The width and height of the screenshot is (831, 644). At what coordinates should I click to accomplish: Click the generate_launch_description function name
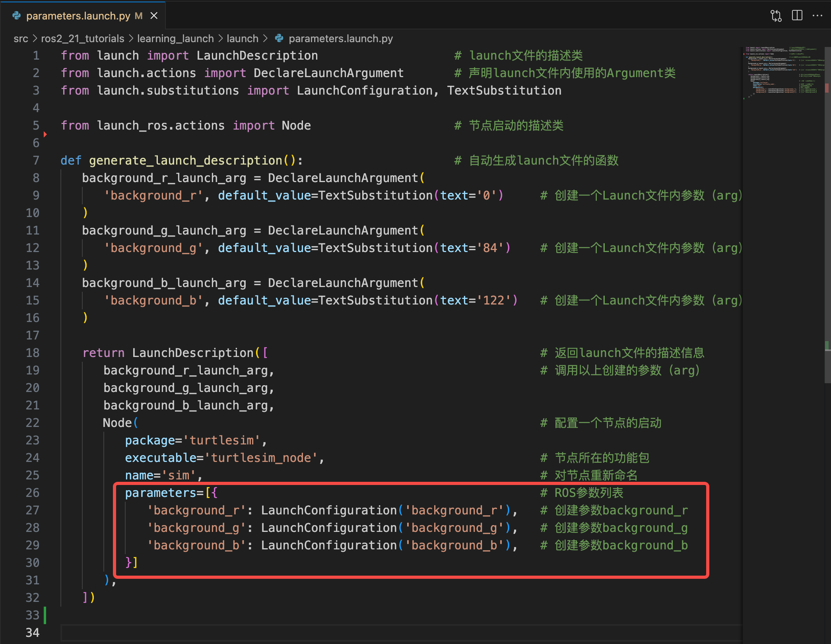coord(185,160)
